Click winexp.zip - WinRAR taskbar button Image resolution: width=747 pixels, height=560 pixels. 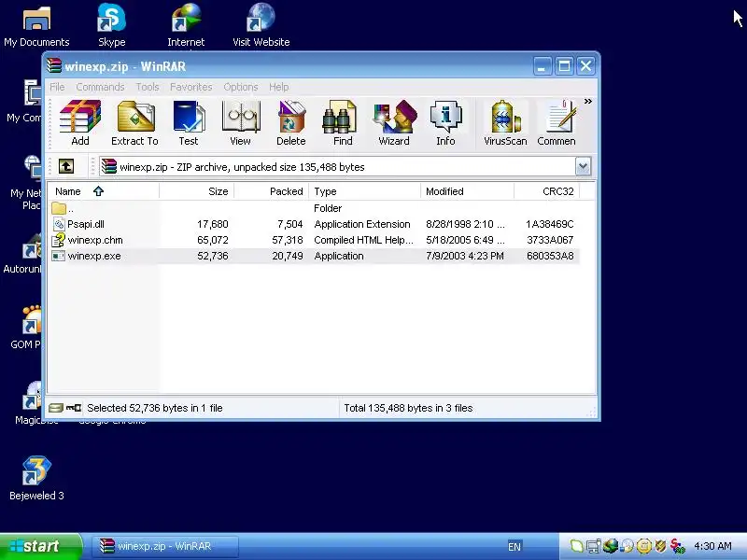click(x=165, y=546)
